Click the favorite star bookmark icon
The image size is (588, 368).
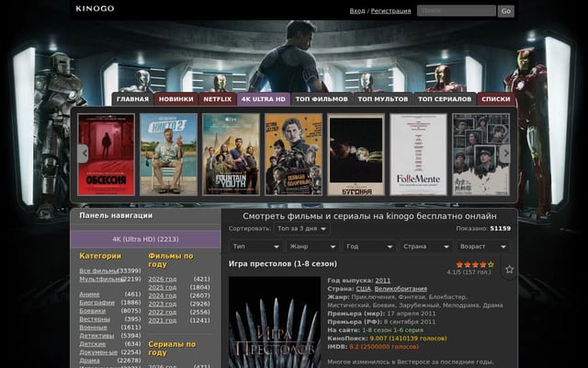coord(509,270)
